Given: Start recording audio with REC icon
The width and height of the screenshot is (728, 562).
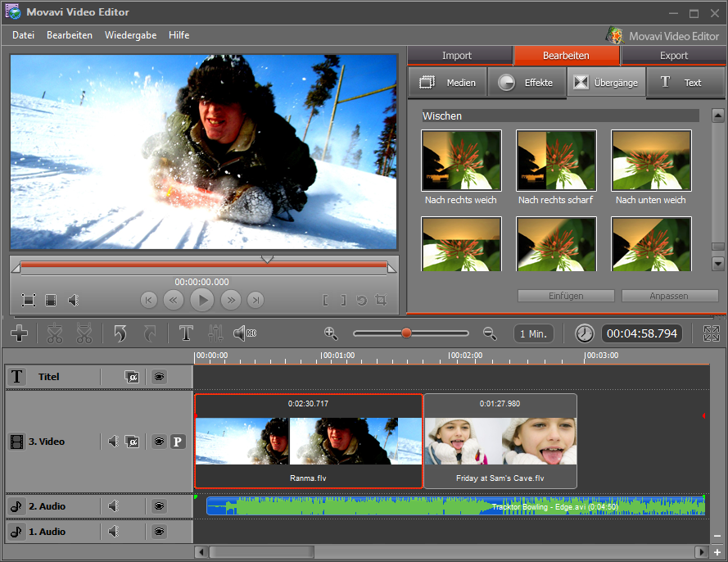Looking at the screenshot, I should coord(244,333).
